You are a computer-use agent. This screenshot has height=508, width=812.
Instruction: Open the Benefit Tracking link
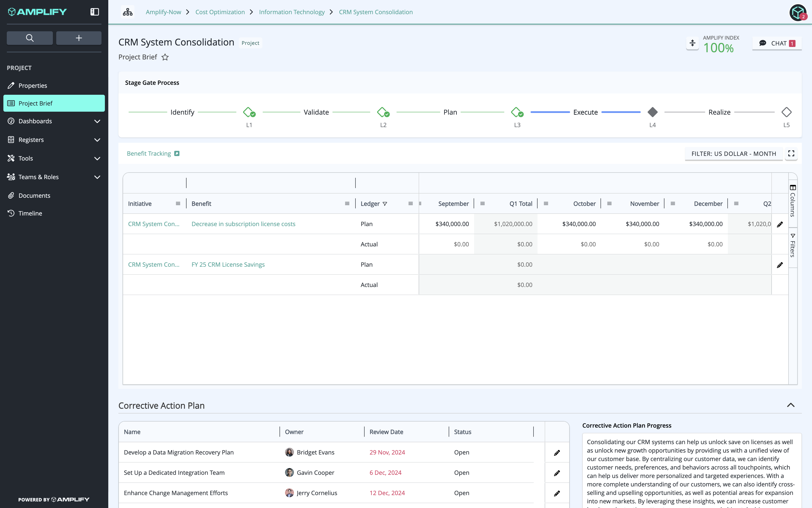(149, 154)
